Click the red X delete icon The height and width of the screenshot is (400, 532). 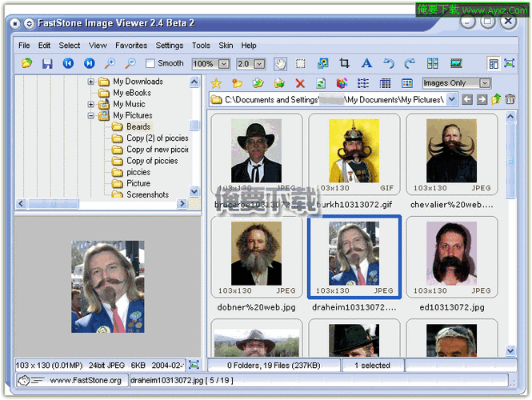coord(300,83)
